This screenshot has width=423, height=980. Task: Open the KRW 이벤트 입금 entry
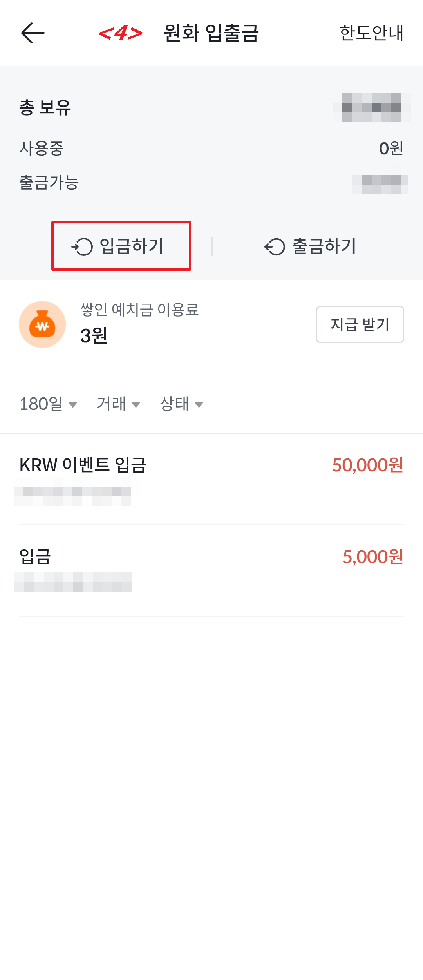(211, 480)
